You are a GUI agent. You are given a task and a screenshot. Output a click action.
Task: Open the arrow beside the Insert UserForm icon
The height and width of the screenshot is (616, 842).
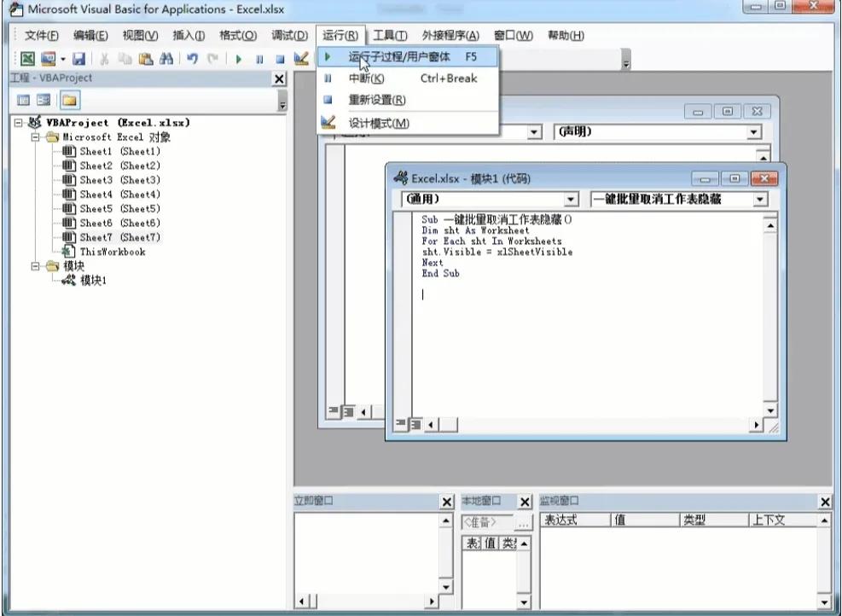click(x=63, y=59)
